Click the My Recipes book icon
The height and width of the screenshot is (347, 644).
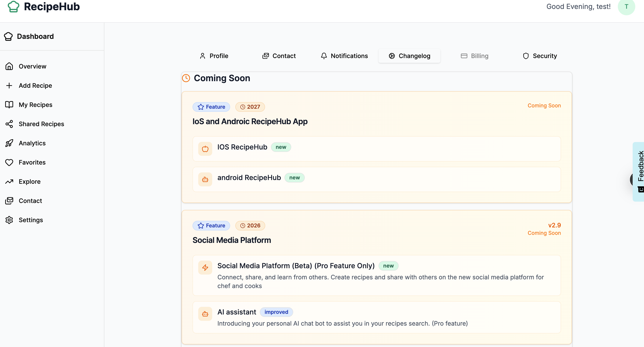(9, 105)
